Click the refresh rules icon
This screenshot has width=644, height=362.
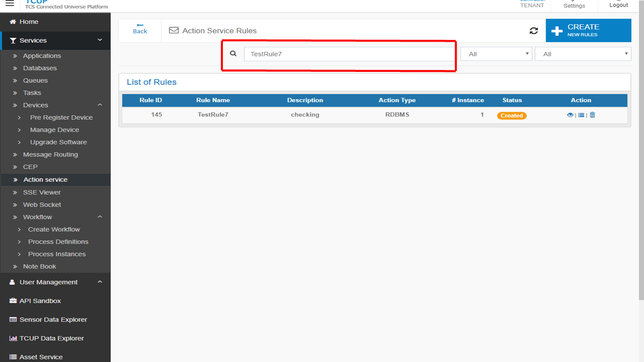click(534, 31)
